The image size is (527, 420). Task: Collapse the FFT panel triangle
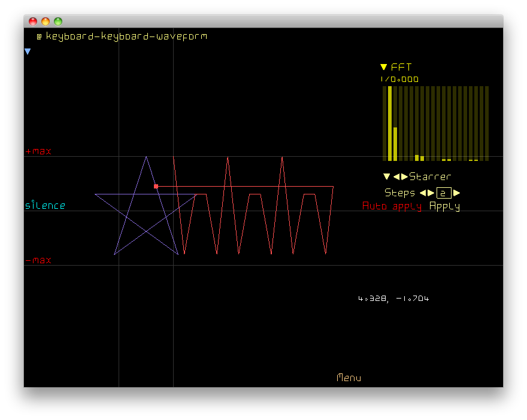(x=384, y=68)
